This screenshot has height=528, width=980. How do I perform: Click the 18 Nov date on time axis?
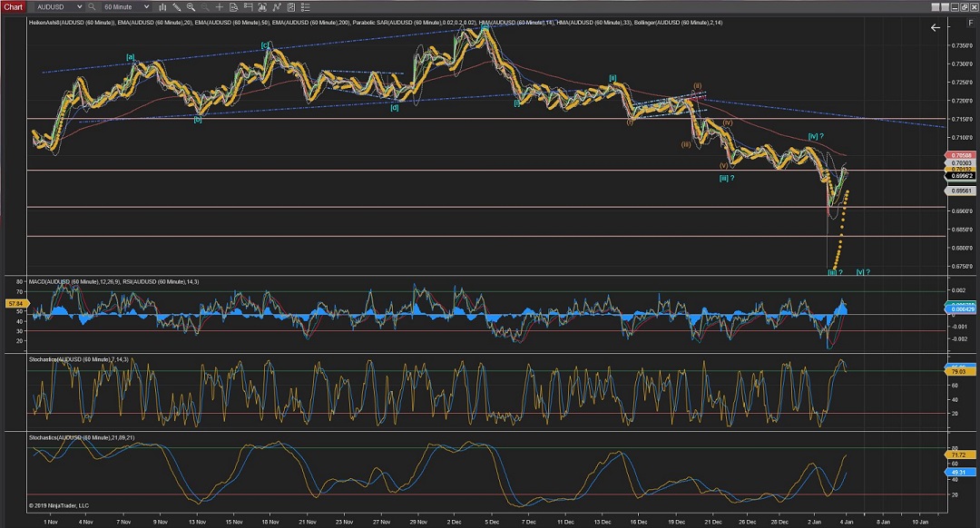[x=270, y=522]
